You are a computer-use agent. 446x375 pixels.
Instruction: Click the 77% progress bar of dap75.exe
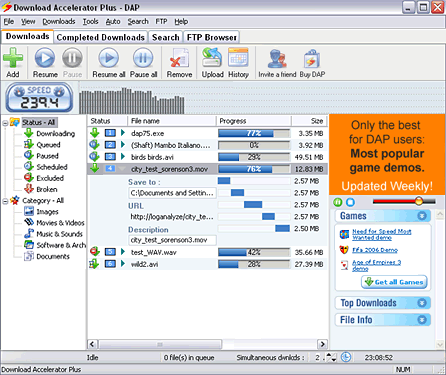coord(254,133)
